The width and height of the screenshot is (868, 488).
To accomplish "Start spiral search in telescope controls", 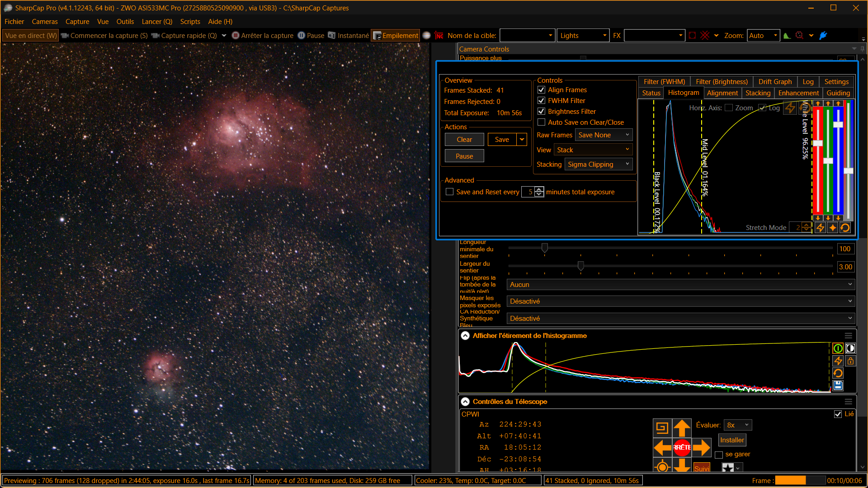I will tap(662, 428).
